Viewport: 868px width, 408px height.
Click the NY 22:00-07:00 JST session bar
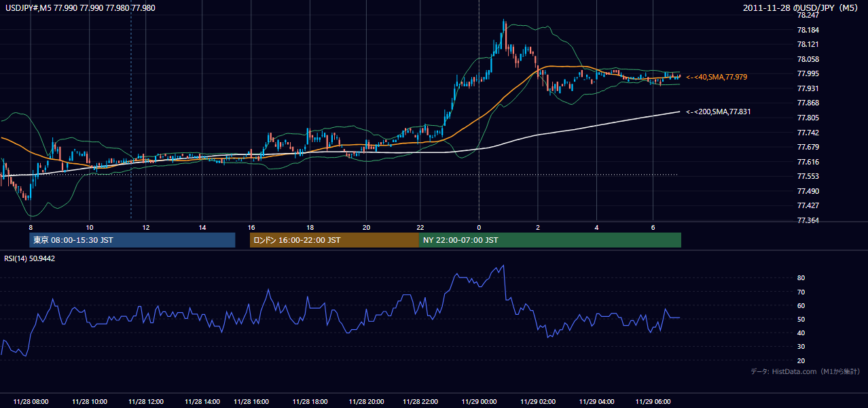pos(551,240)
